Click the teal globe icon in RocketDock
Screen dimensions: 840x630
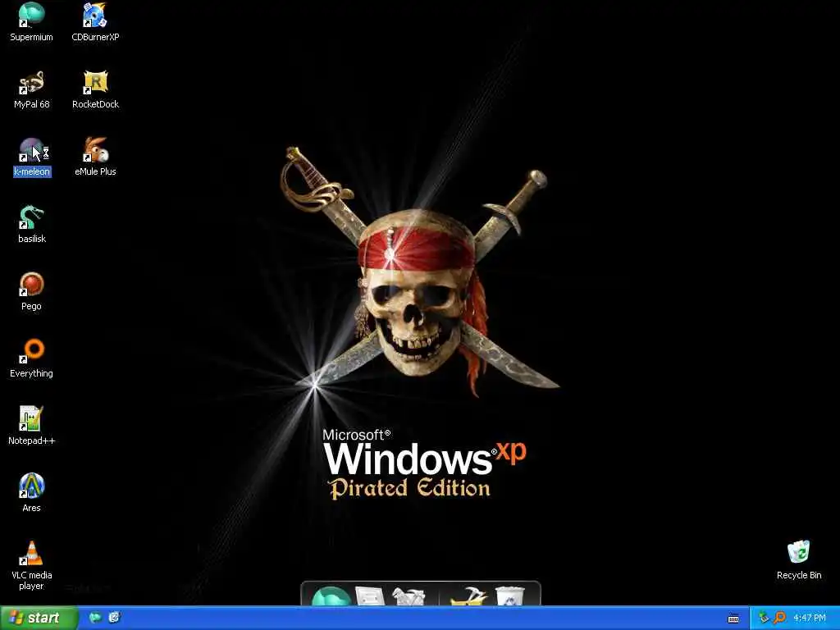coord(331,596)
